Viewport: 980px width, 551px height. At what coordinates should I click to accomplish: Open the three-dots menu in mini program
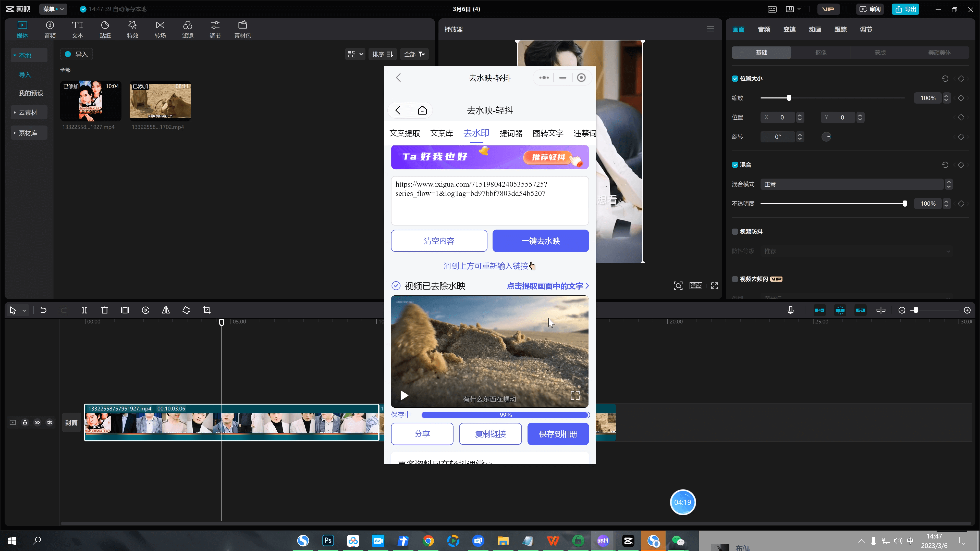click(x=544, y=78)
